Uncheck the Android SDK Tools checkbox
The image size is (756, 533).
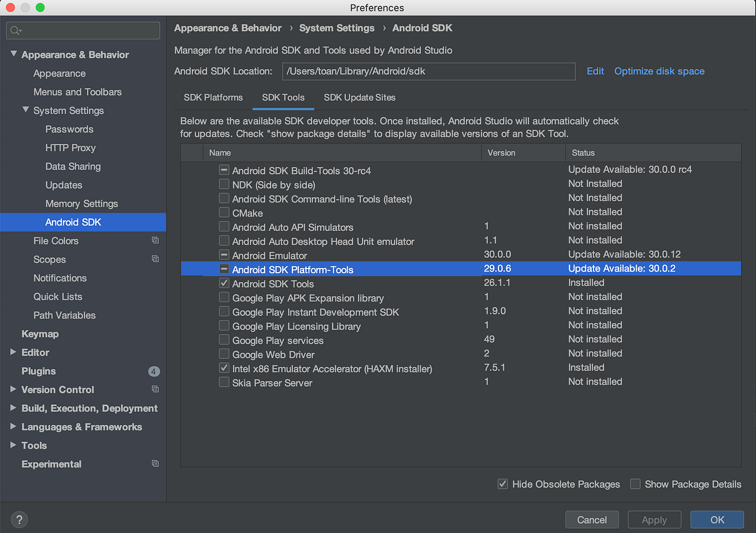(x=224, y=283)
